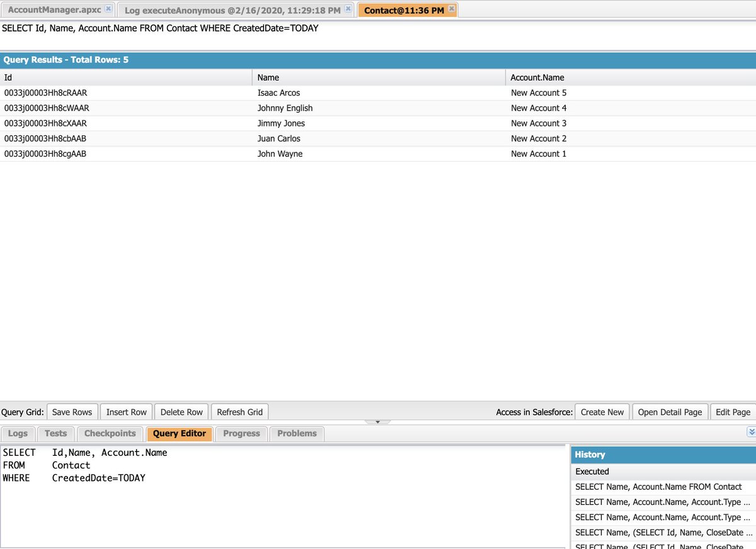
Task: Open the Logs tab
Action: click(x=18, y=433)
